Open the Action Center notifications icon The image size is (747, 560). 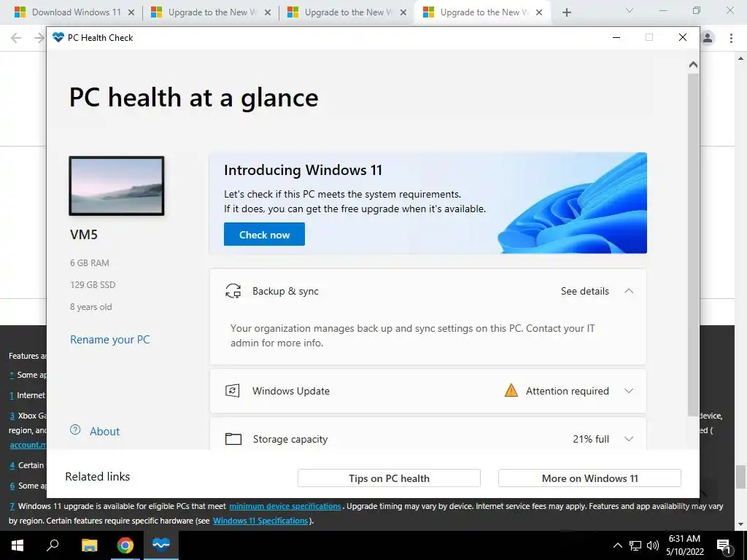coord(724,545)
